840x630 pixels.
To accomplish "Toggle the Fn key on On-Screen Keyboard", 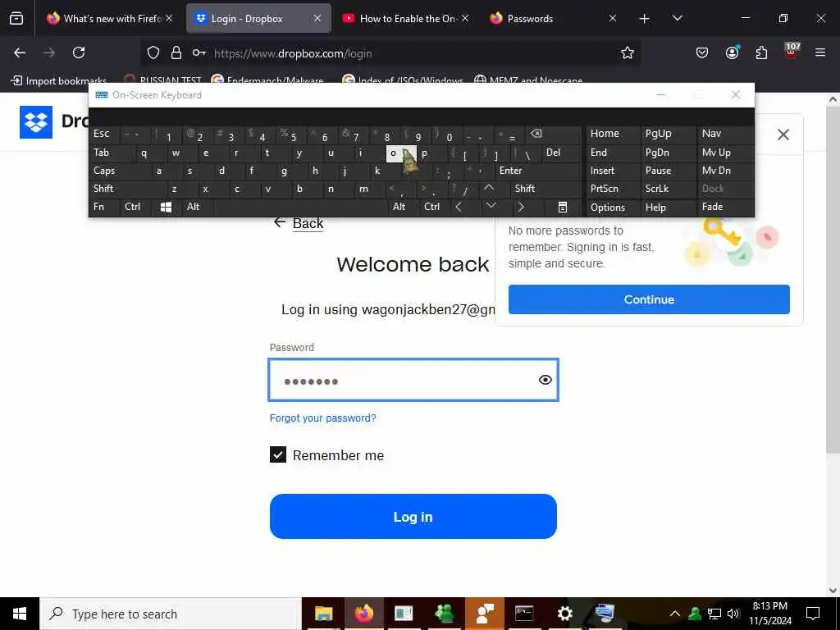I will (104, 207).
